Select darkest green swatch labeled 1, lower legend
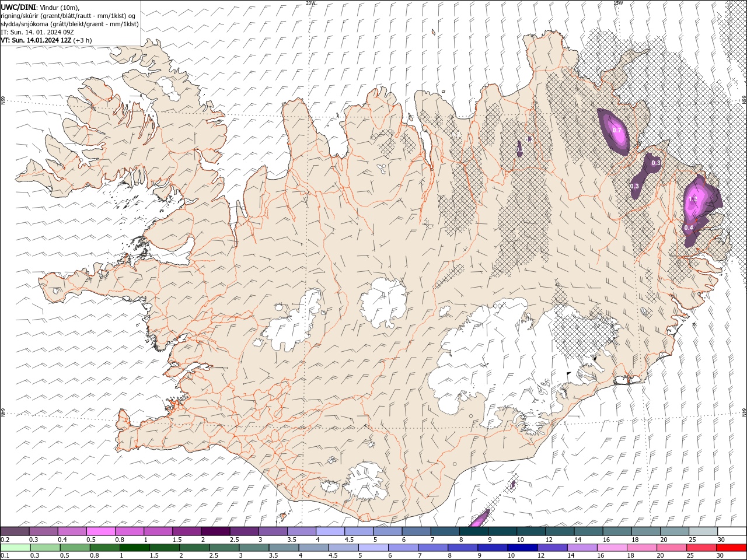747x560 pixels. [x=135, y=548]
